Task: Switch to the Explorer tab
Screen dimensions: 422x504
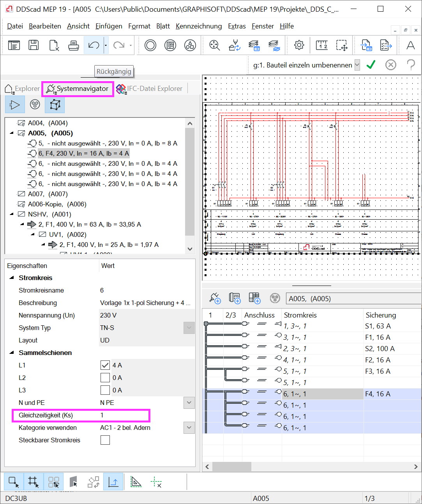Action: pos(22,89)
